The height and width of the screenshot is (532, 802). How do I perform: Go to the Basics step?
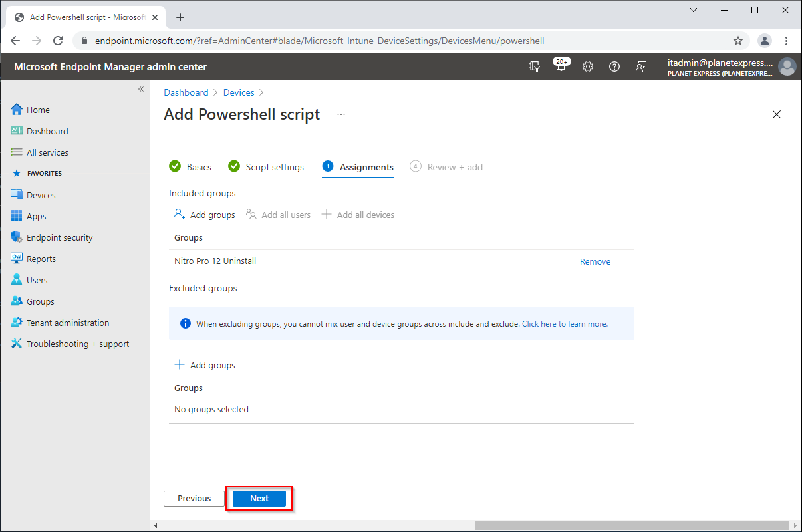tap(190, 167)
